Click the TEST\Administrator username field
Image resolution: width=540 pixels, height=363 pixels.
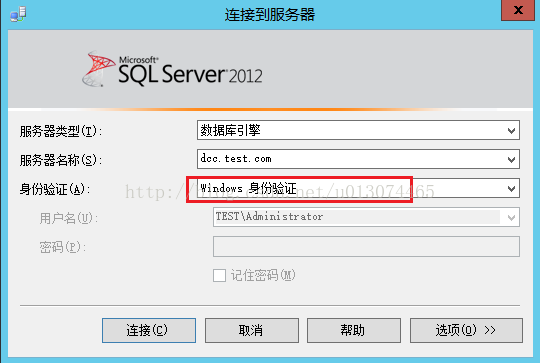pyautogui.click(x=366, y=217)
